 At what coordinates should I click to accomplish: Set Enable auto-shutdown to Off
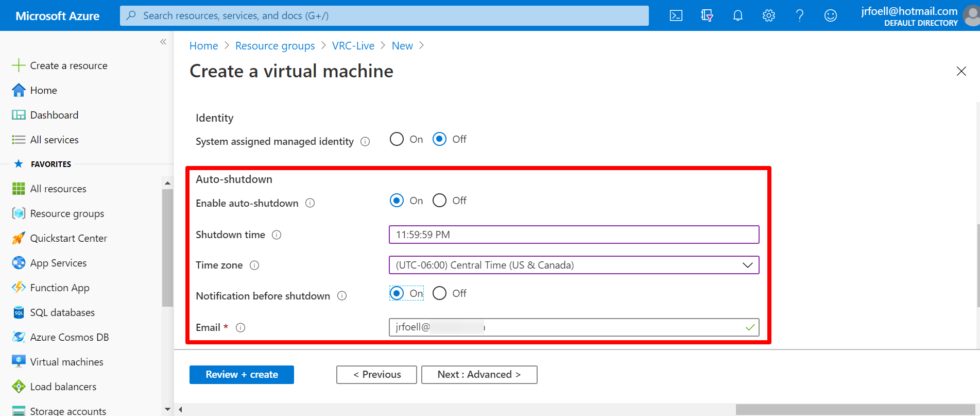coord(439,201)
